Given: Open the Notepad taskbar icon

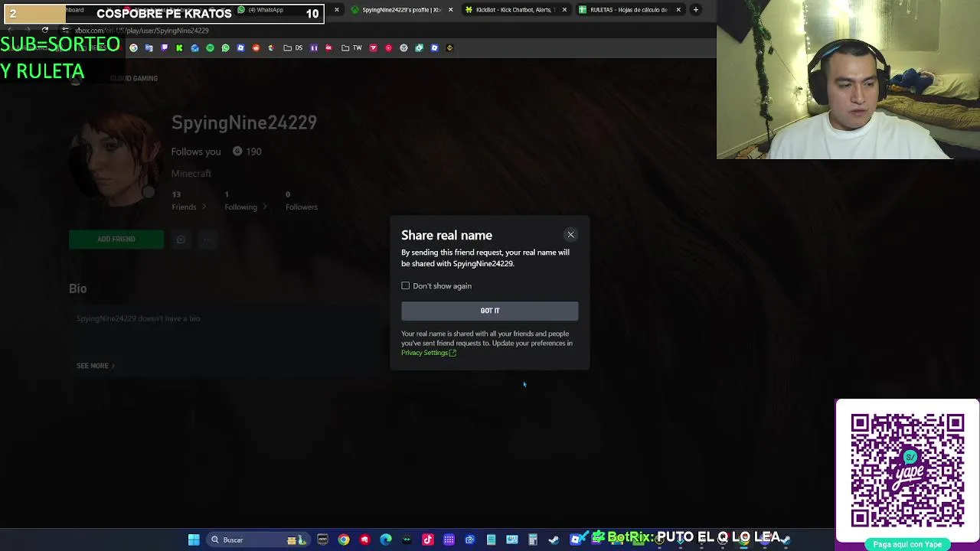Looking at the screenshot, I should 491,540.
